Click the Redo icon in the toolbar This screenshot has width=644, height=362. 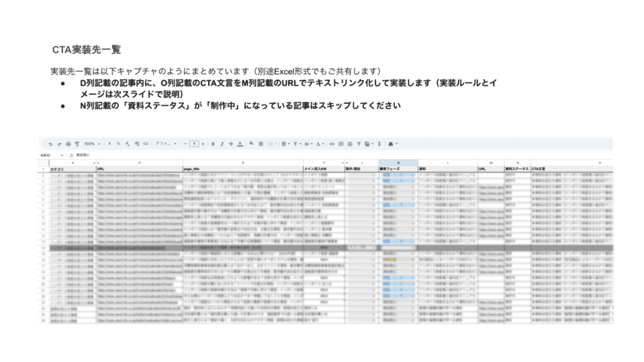[59, 144]
